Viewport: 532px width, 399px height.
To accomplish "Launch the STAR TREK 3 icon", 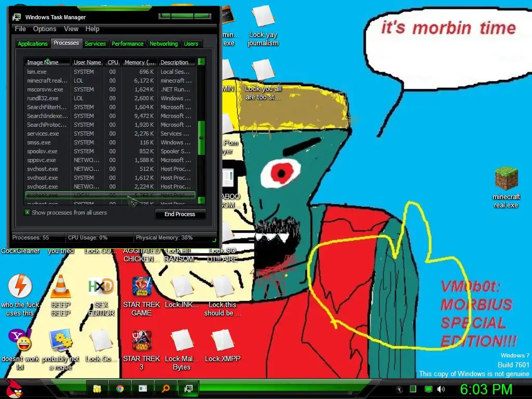I will (x=141, y=350).
